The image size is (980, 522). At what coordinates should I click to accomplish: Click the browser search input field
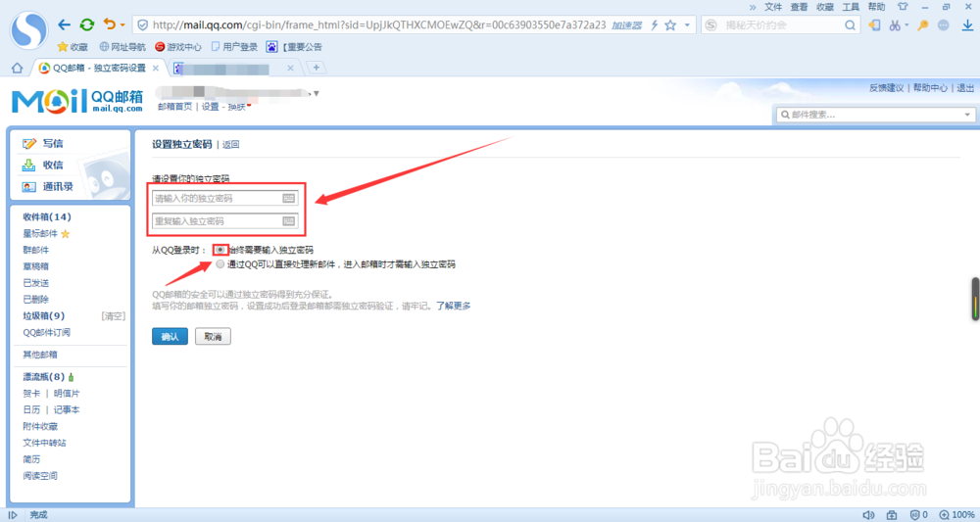[x=781, y=25]
